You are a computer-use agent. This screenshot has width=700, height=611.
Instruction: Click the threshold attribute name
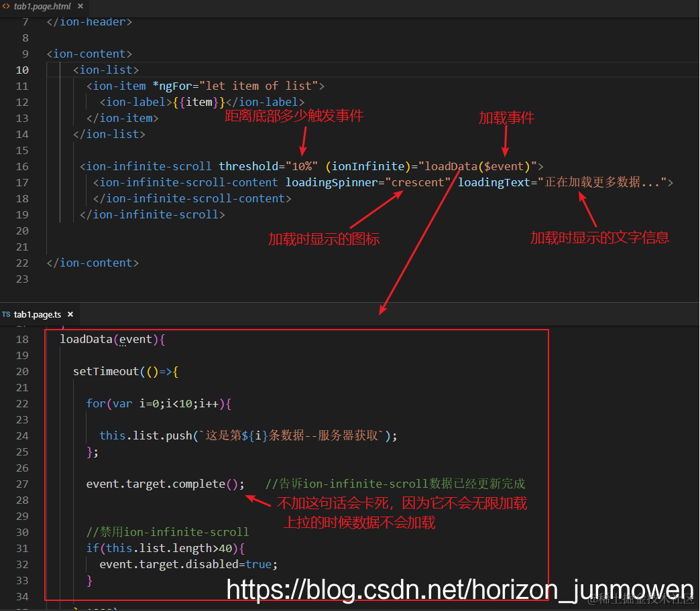pyautogui.click(x=249, y=166)
